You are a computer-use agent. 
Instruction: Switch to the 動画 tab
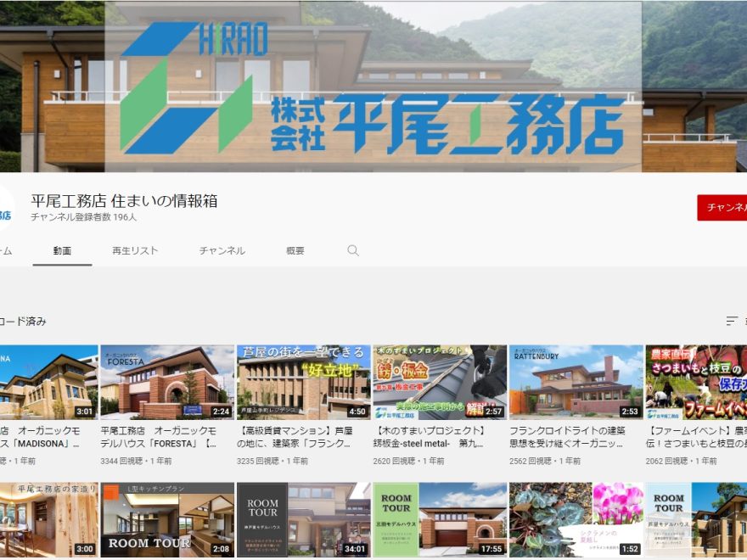[x=63, y=250]
